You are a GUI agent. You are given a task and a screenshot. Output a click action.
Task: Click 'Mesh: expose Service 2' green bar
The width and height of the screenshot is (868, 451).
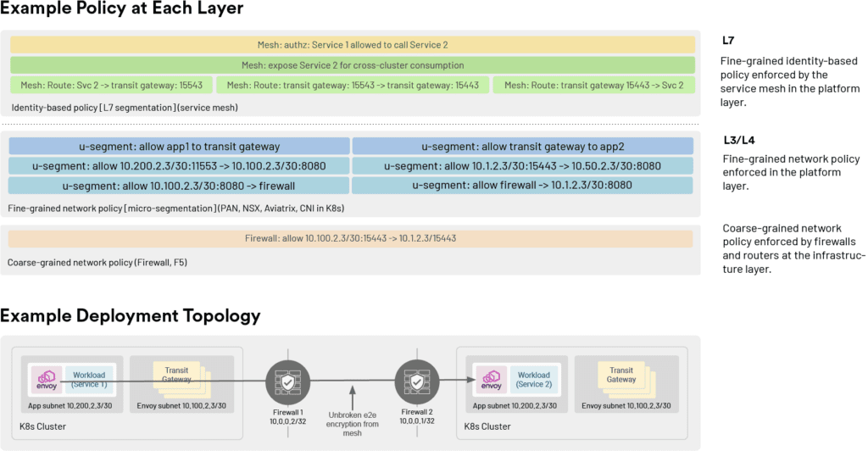click(x=352, y=65)
